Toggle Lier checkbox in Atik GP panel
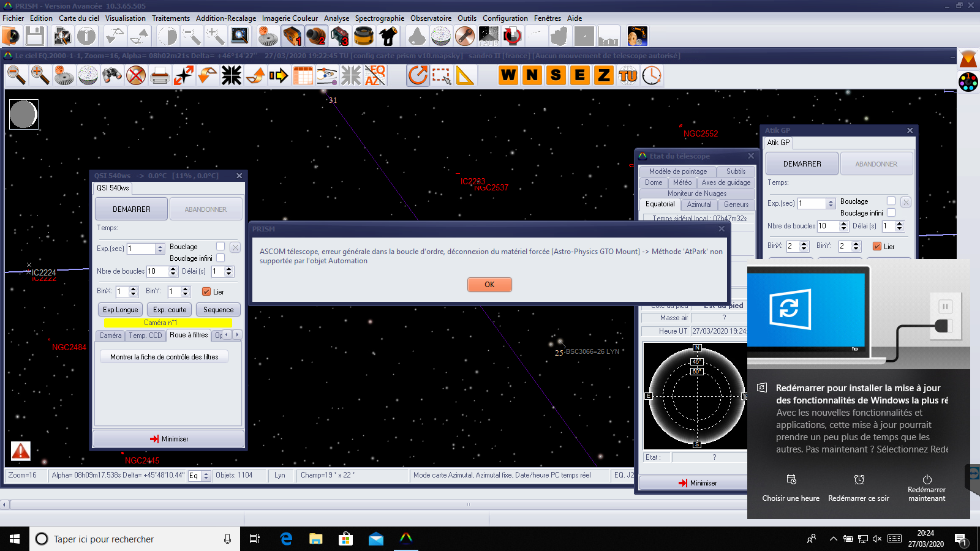This screenshot has height=551, width=980. click(x=877, y=246)
